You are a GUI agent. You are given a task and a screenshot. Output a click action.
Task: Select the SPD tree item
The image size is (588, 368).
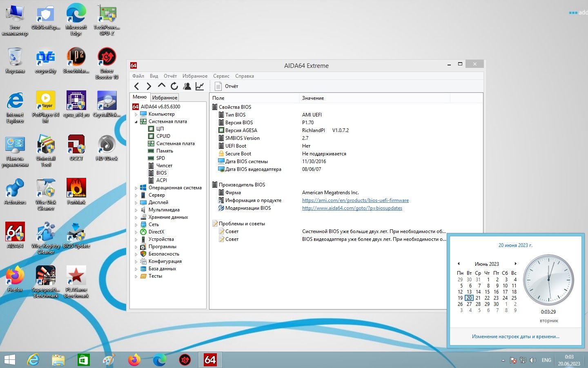[160, 158]
